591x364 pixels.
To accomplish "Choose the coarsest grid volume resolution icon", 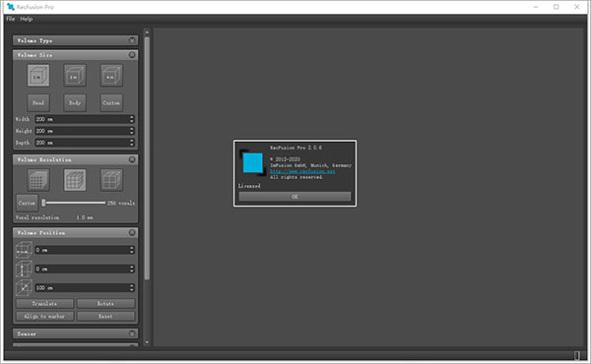I will [111, 180].
